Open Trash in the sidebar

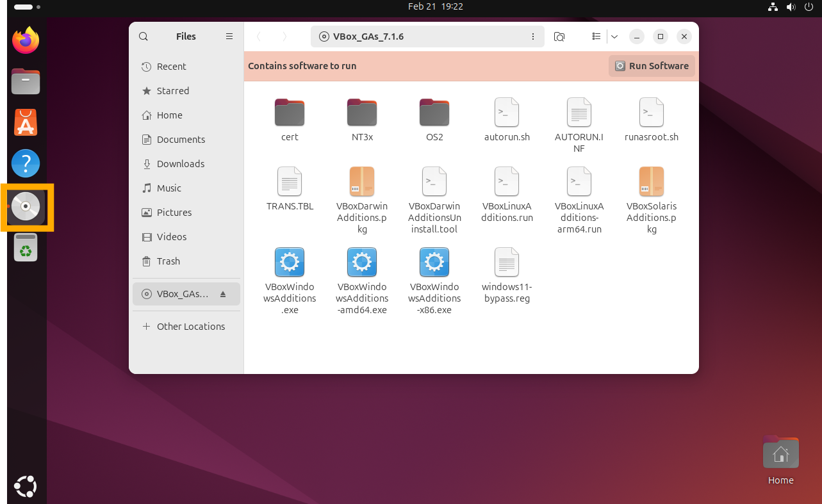click(x=186, y=261)
